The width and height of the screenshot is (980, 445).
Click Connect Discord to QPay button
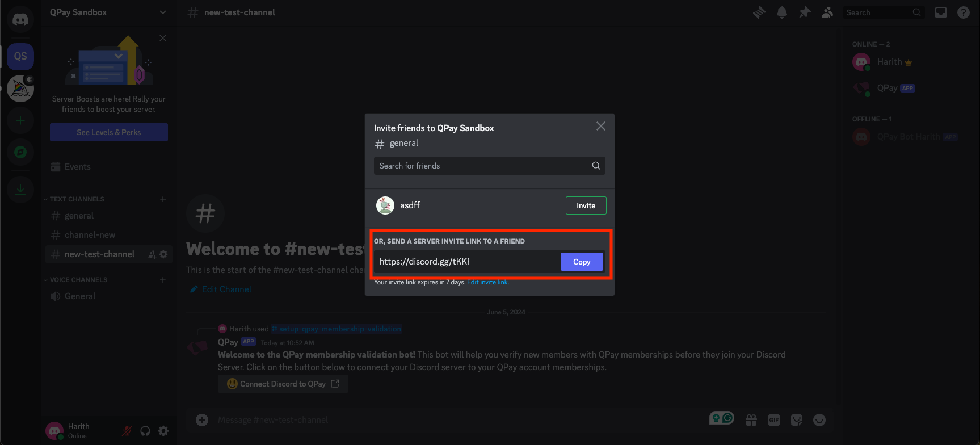(283, 384)
